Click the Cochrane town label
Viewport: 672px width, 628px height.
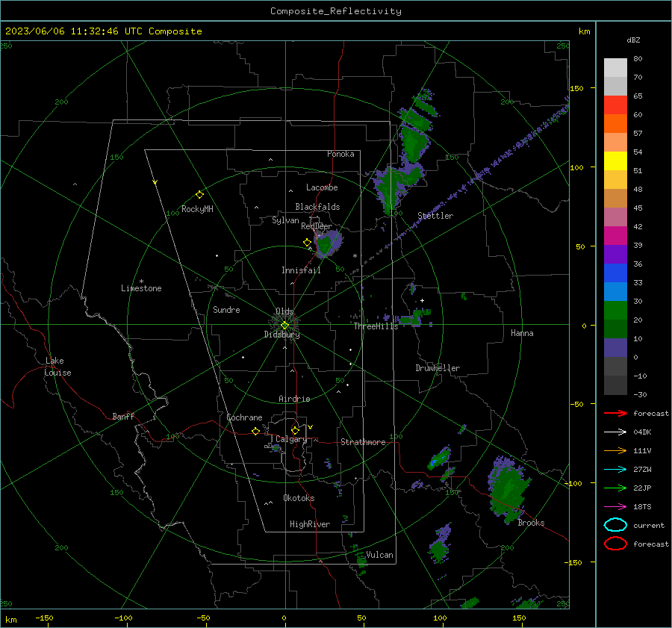(x=244, y=417)
